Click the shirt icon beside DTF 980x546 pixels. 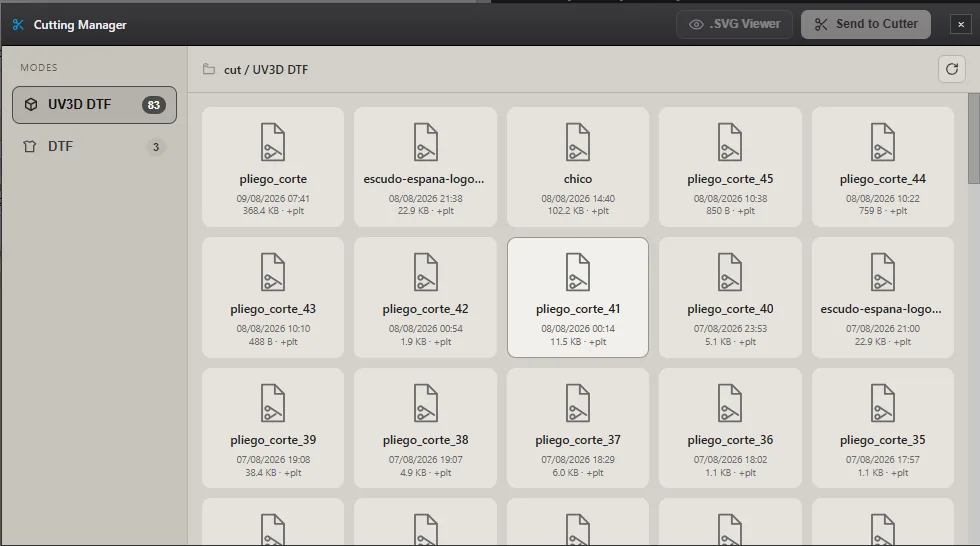pyautogui.click(x=29, y=147)
